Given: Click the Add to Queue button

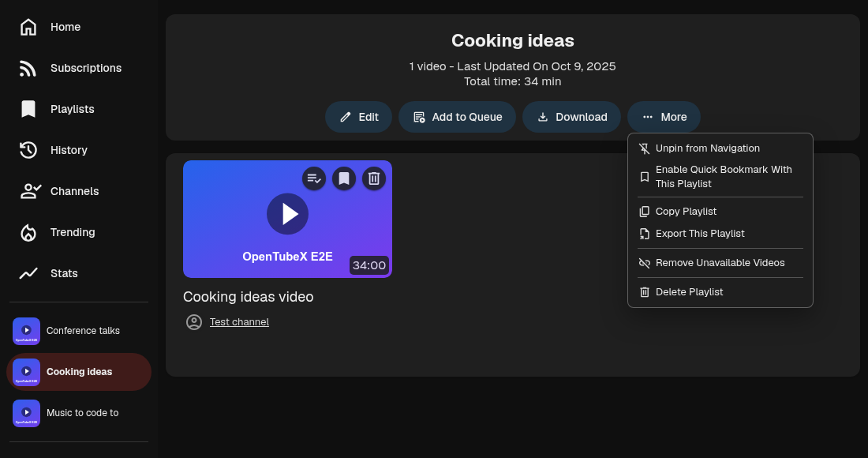Looking at the screenshot, I should coord(457,117).
